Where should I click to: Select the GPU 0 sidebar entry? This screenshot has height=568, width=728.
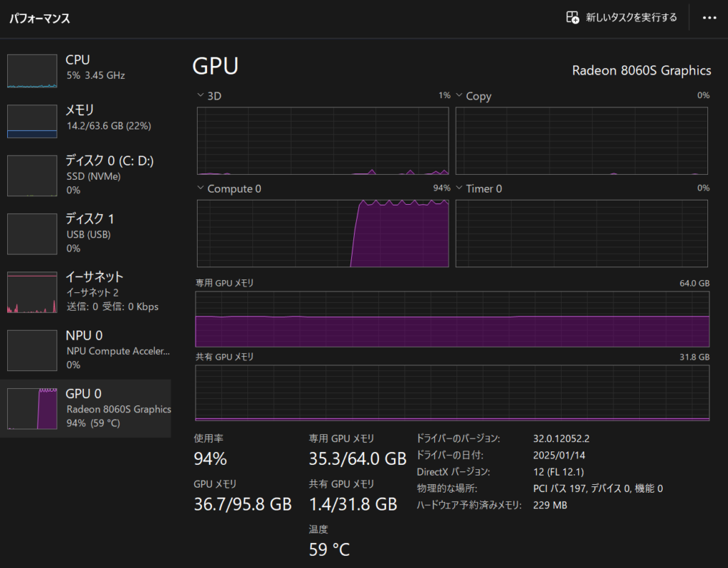point(85,408)
